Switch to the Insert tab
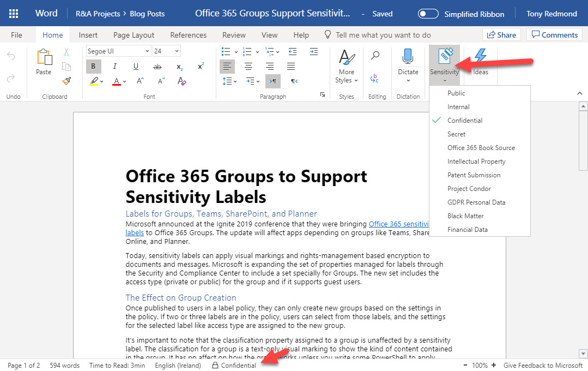Screen dimensions: 588x371 point(88,35)
